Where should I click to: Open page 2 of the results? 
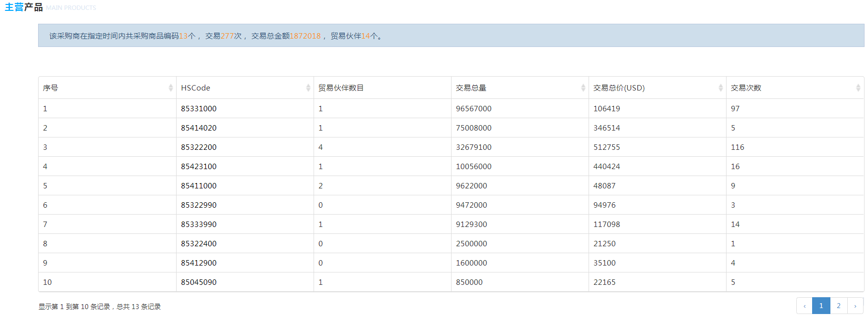pyautogui.click(x=838, y=306)
